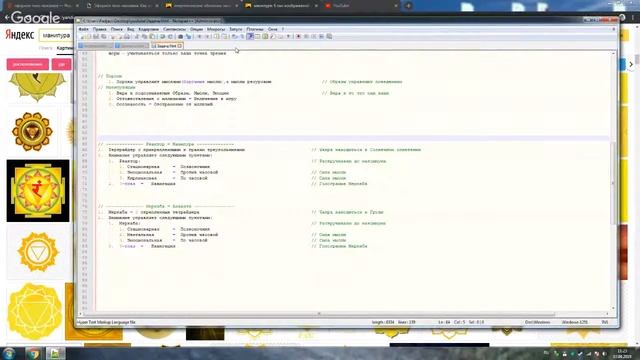Open the Окна menu
The width and height of the screenshot is (640, 360).
click(273, 29)
